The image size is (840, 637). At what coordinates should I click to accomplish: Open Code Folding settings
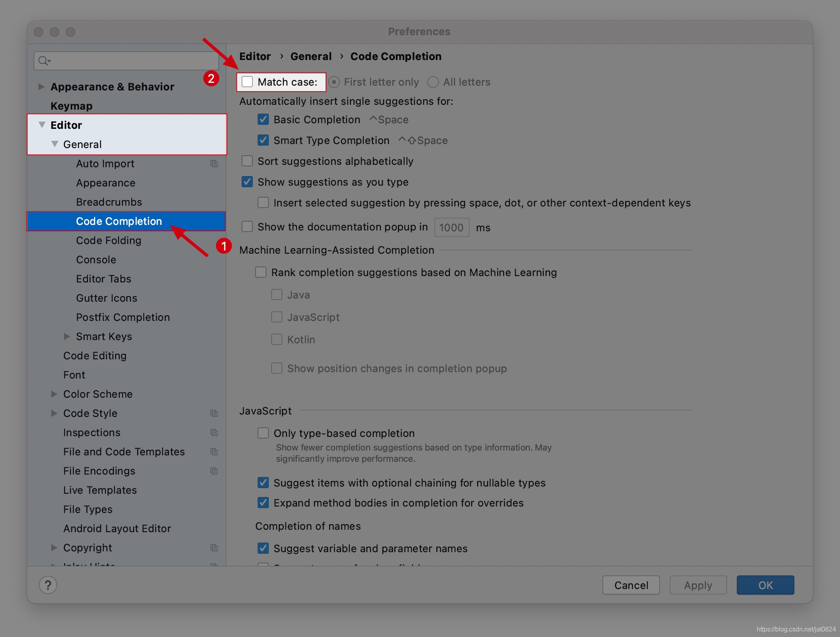(109, 240)
